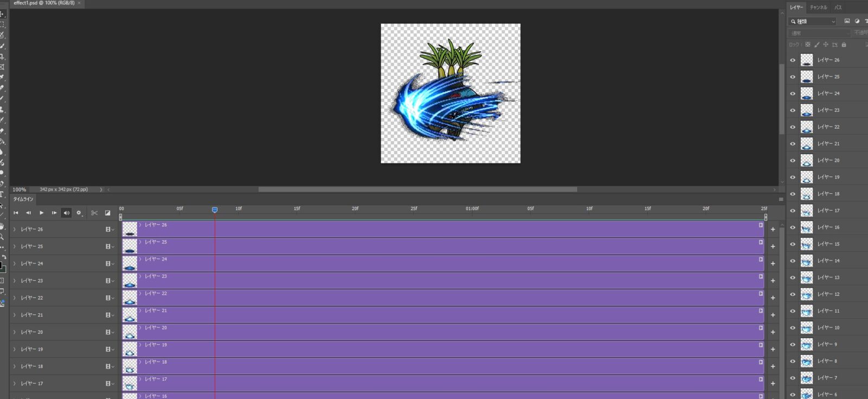Play the timeline animation
This screenshot has height=399, width=868.
pyautogui.click(x=41, y=213)
